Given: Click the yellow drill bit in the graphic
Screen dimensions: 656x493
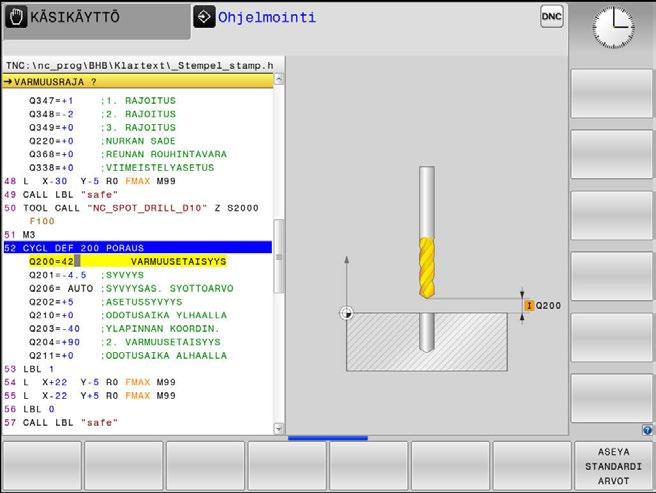Looking at the screenshot, I should 427,268.
